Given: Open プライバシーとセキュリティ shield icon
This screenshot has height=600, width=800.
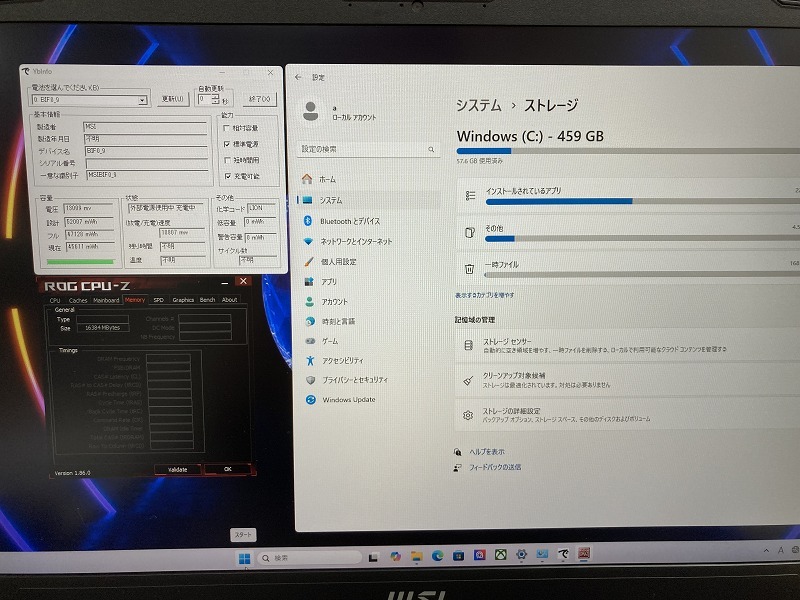Looking at the screenshot, I should 310,380.
